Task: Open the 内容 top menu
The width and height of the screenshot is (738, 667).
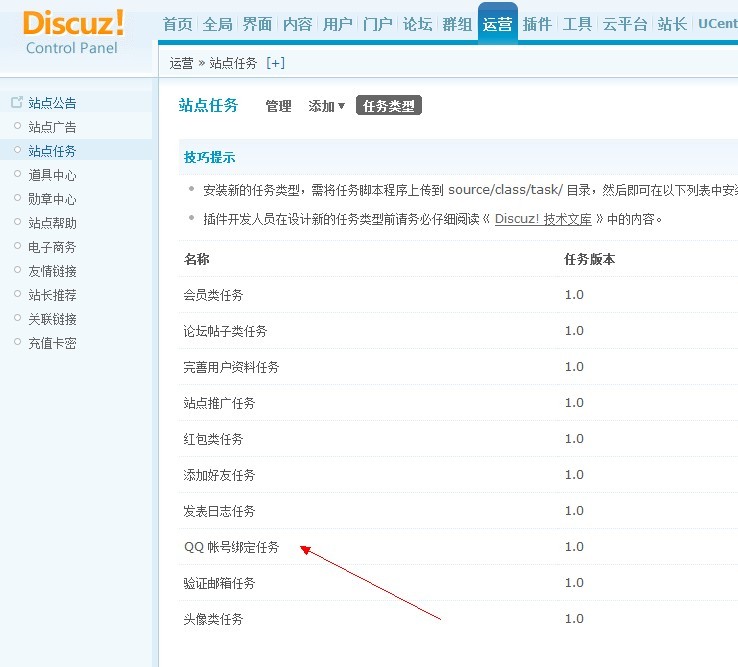Action: click(x=297, y=24)
